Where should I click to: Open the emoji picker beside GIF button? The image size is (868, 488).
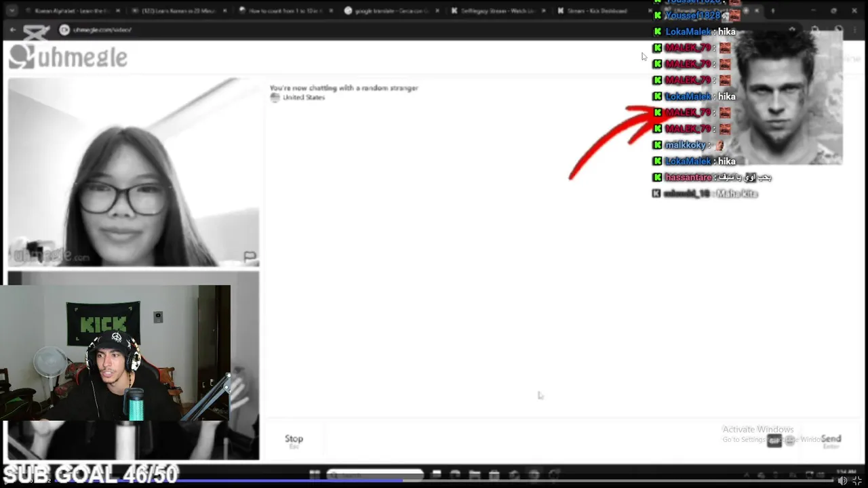[790, 441]
